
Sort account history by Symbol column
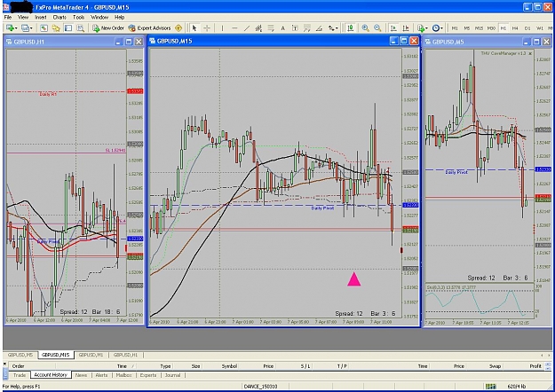(229, 366)
